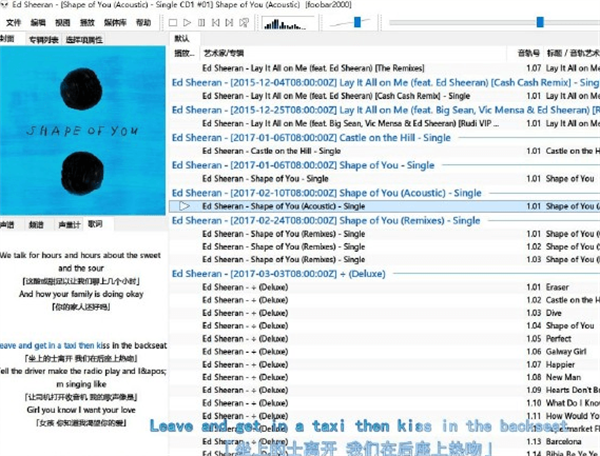The width and height of the screenshot is (600, 456).
Task: Click the play indicator arrow on current track
Action: coord(184,206)
